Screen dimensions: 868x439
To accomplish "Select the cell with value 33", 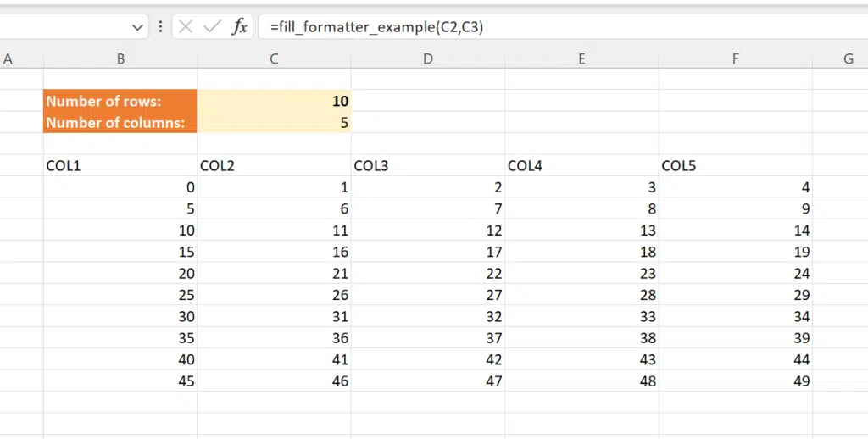I will click(x=581, y=317).
